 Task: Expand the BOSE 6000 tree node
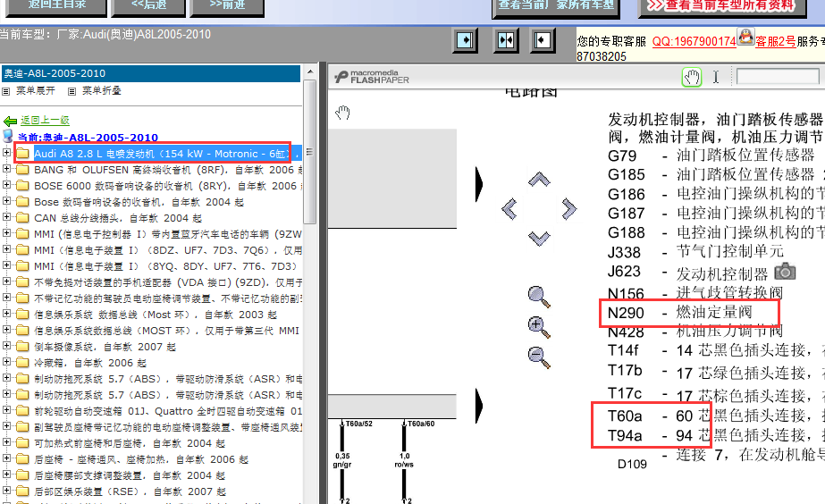tap(7, 185)
